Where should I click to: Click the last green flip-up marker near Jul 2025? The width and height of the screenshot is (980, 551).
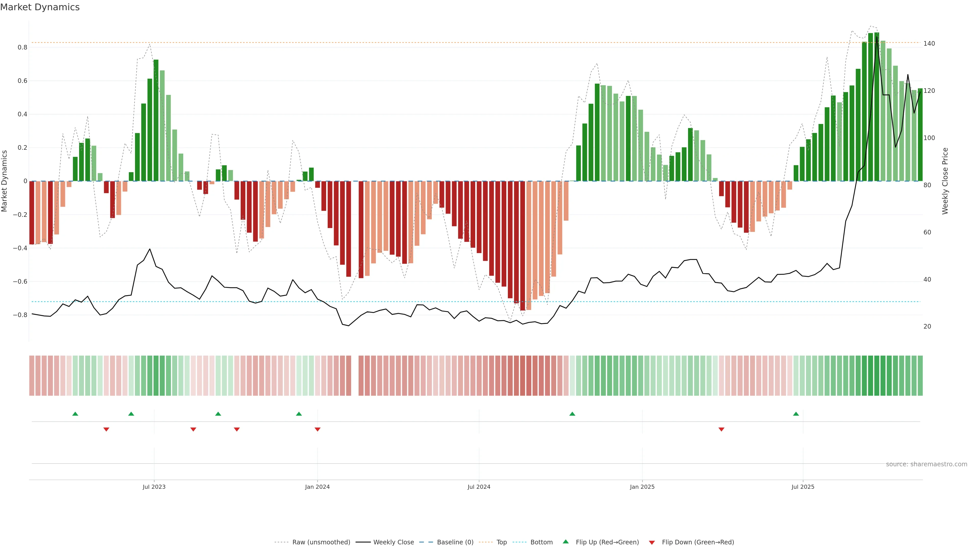coord(796,414)
